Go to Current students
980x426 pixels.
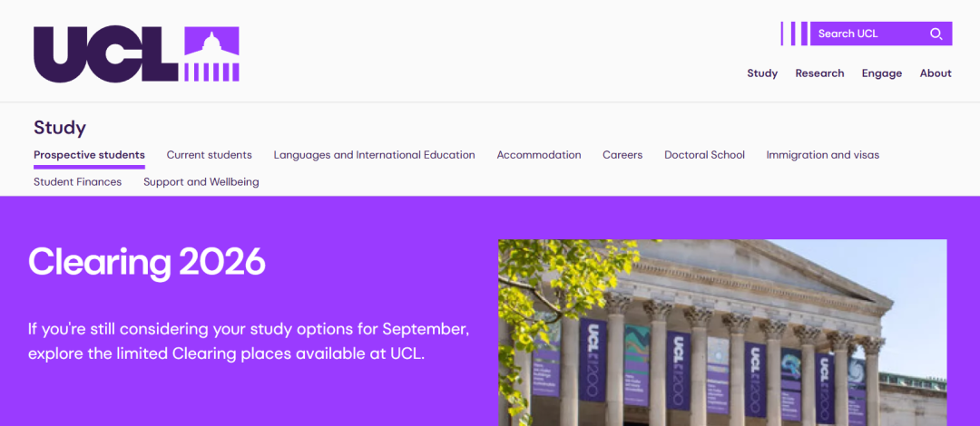click(210, 155)
